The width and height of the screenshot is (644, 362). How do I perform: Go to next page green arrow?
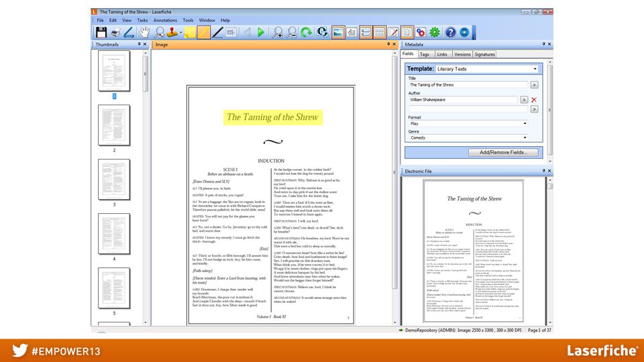point(261,32)
